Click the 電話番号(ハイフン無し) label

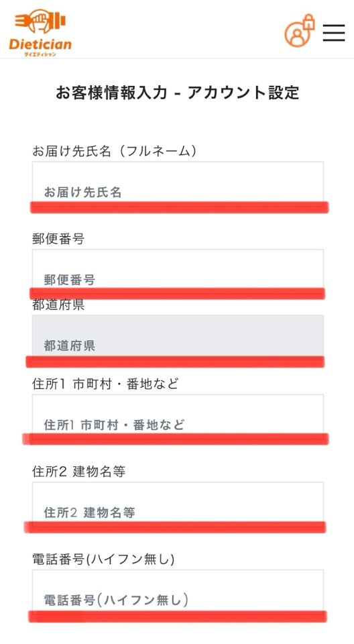103,559
